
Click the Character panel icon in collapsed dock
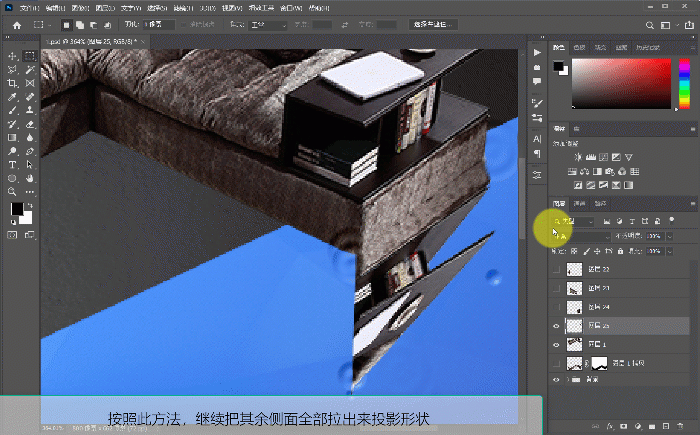(537, 139)
